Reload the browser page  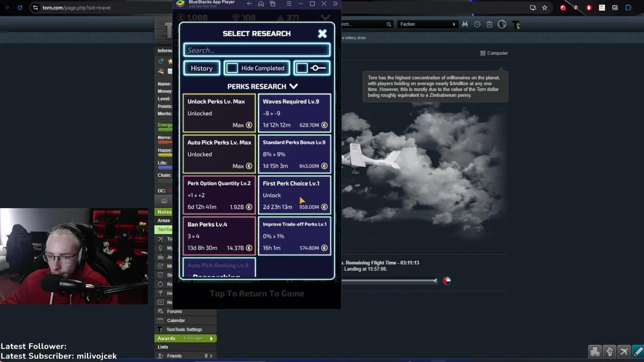(x=20, y=8)
